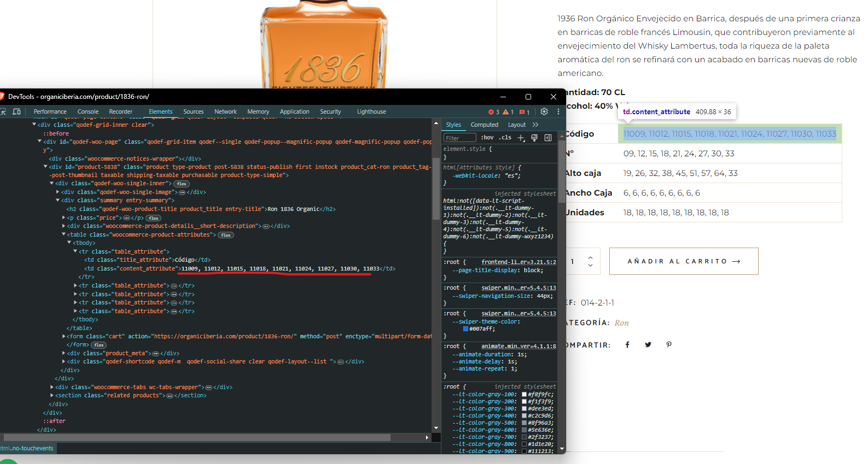Switch to the Lighthouse tab
This screenshot has width=868, height=464.
pos(371,111)
